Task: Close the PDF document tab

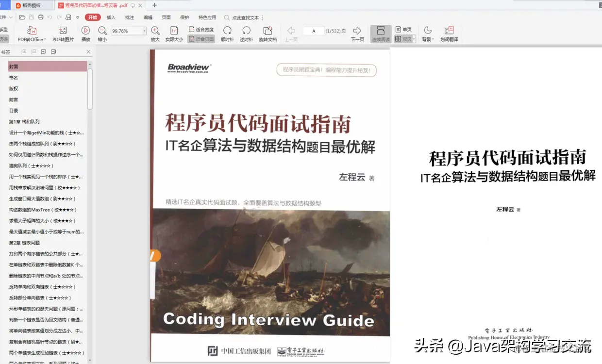Action: click(141, 5)
